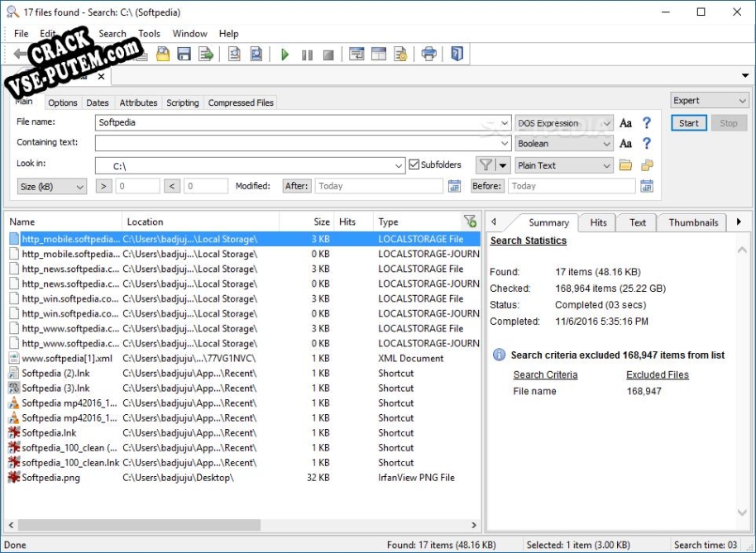Switch to the Dates tab
Viewport: 756px width, 553px height.
98,102
